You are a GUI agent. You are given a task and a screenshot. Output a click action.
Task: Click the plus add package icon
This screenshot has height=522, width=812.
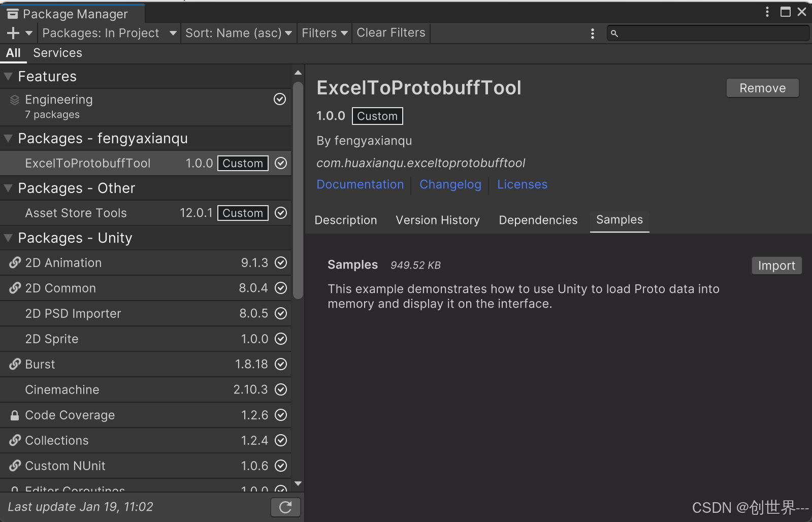[x=13, y=33]
